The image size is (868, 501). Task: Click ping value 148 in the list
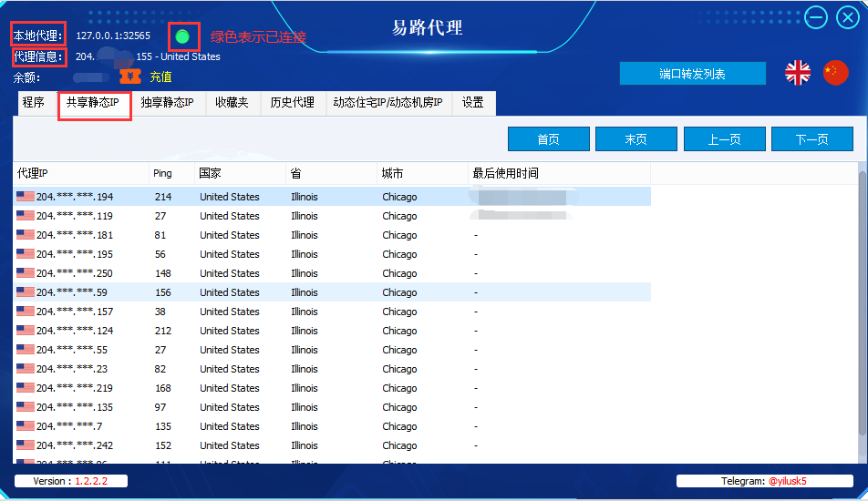click(163, 273)
